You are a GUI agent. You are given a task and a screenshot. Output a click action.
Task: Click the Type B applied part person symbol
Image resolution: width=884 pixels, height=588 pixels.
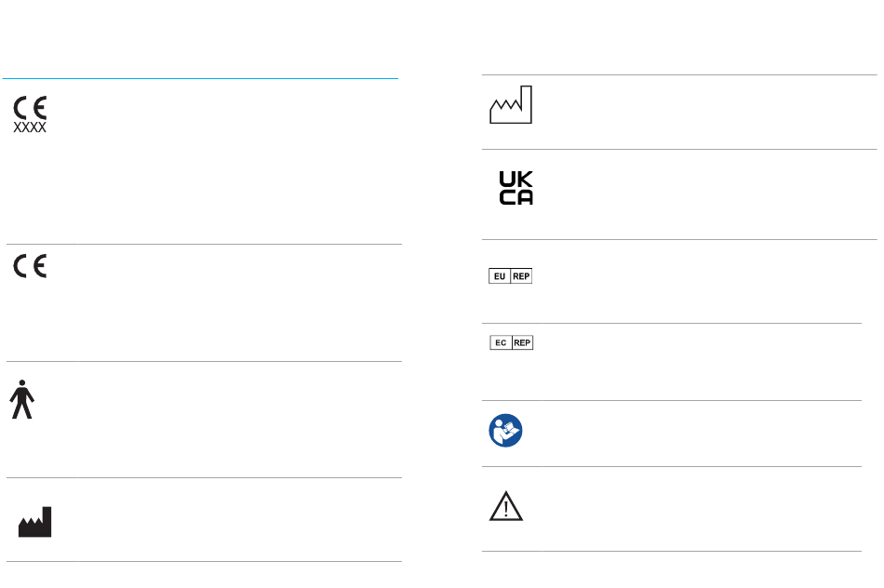tap(22, 399)
